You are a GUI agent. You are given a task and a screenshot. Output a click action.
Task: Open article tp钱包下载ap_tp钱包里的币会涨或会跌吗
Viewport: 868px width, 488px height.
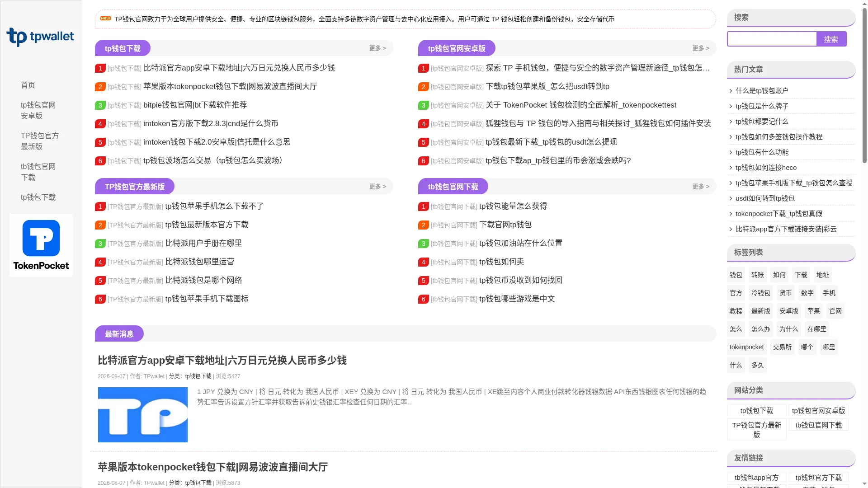click(558, 160)
